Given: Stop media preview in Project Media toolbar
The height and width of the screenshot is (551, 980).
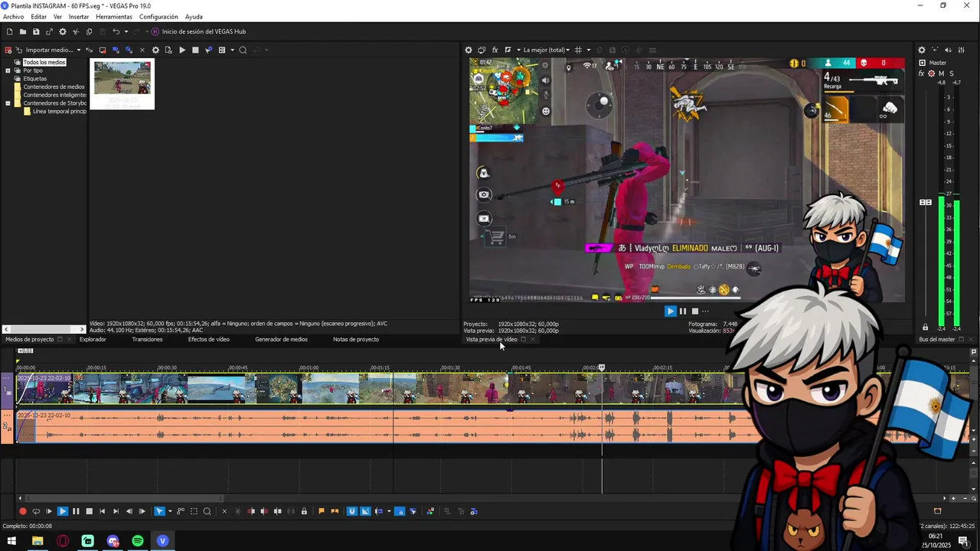Looking at the screenshot, I should tap(195, 50).
